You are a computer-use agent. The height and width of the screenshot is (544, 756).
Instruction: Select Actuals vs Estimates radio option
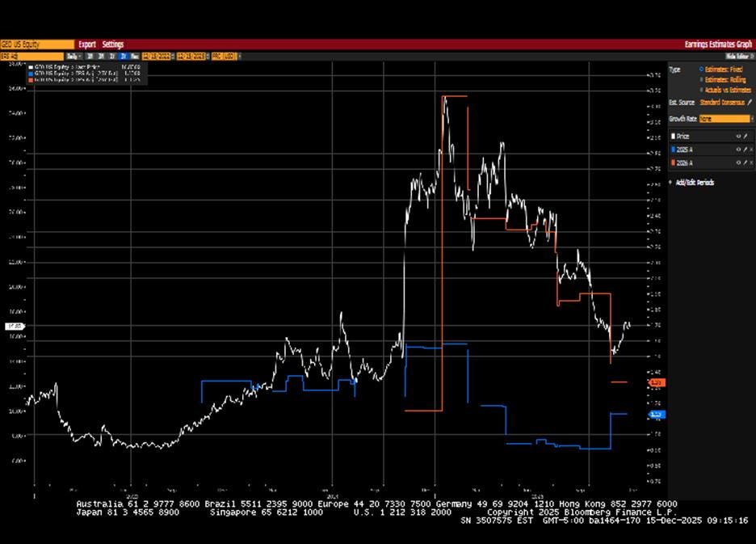pyautogui.click(x=702, y=90)
